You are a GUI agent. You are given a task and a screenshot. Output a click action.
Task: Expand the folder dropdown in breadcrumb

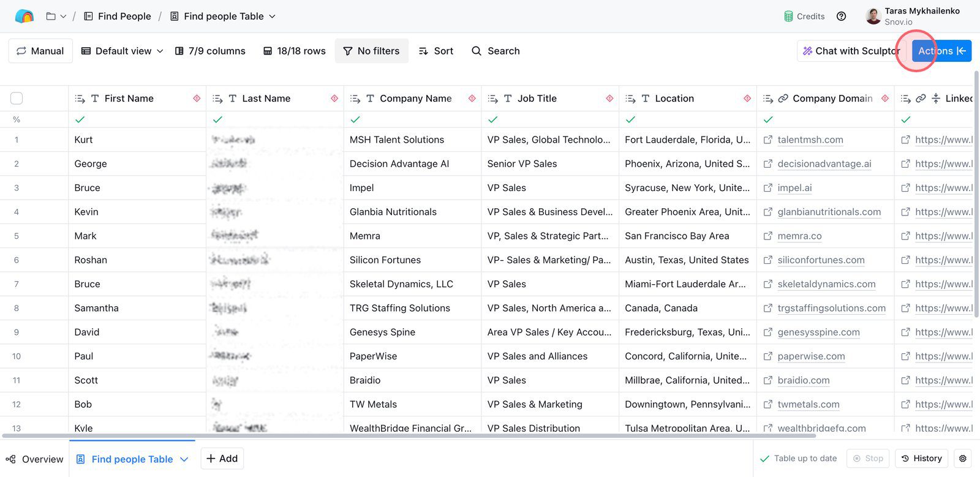coord(56,17)
